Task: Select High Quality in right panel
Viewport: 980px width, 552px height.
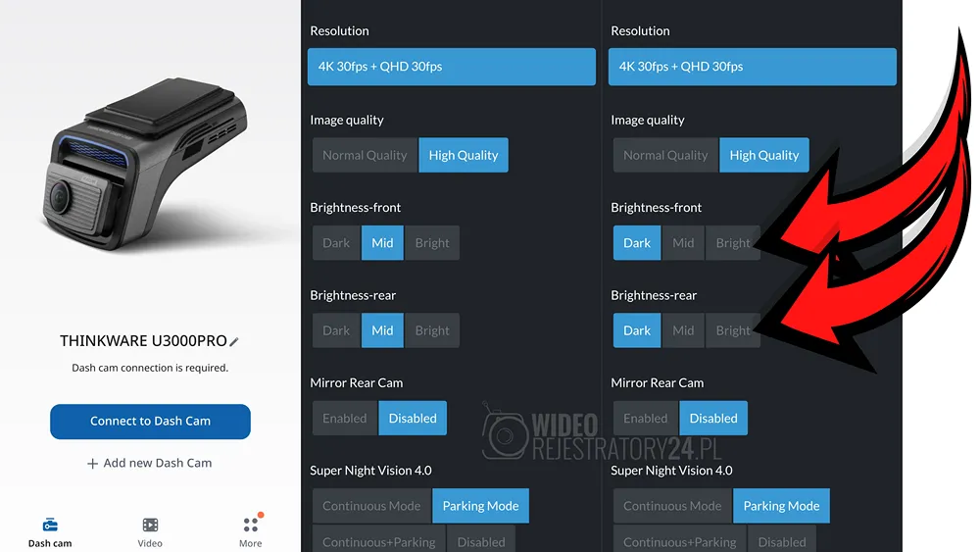Action: 763,155
